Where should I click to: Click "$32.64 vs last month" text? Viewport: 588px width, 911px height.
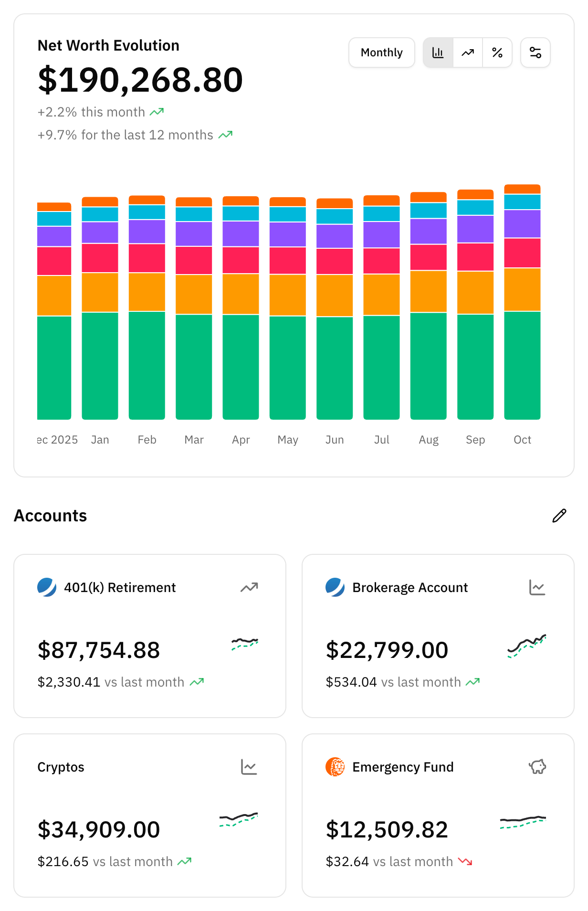[x=389, y=861]
